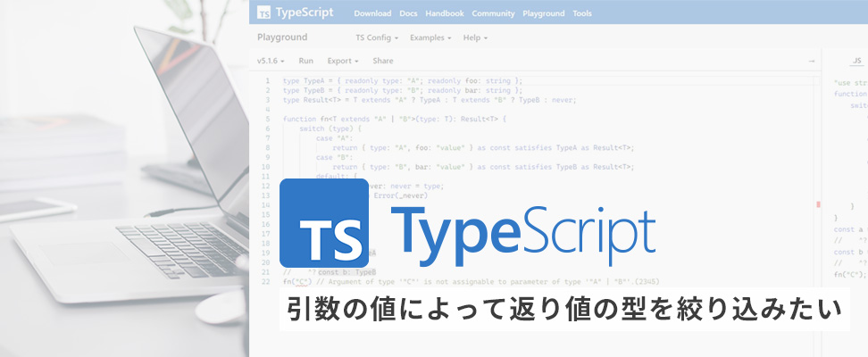This screenshot has height=357, width=868.
Task: Run the playground code
Action: point(305,61)
